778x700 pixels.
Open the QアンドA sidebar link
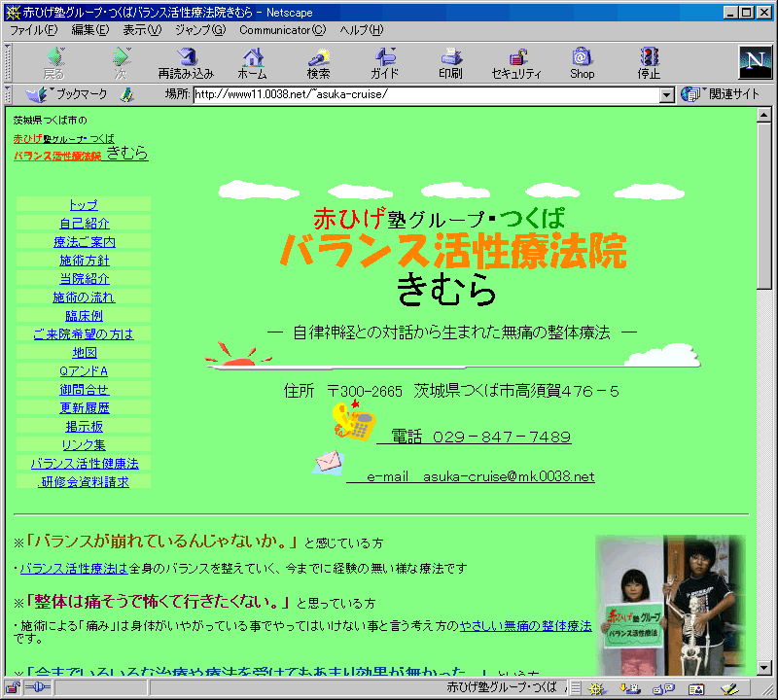[84, 371]
